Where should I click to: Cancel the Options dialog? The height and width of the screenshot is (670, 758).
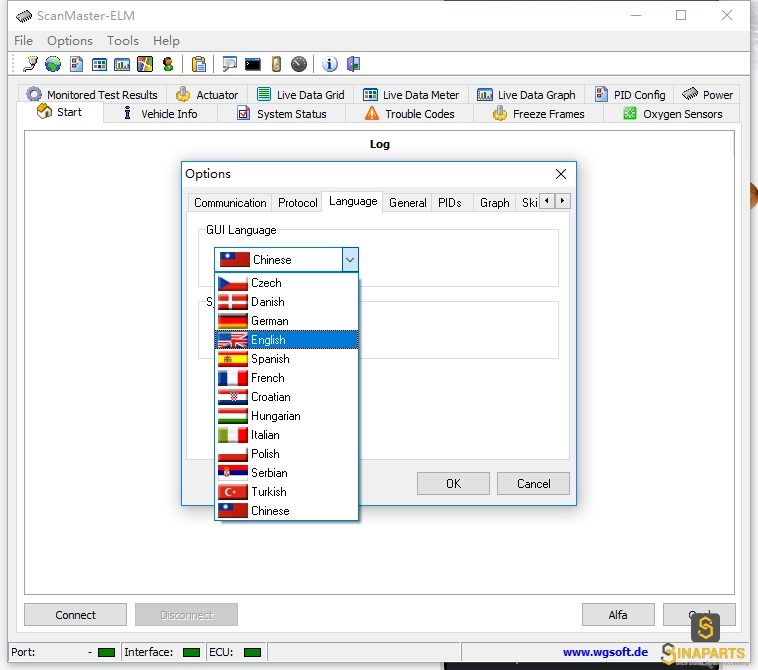(533, 483)
